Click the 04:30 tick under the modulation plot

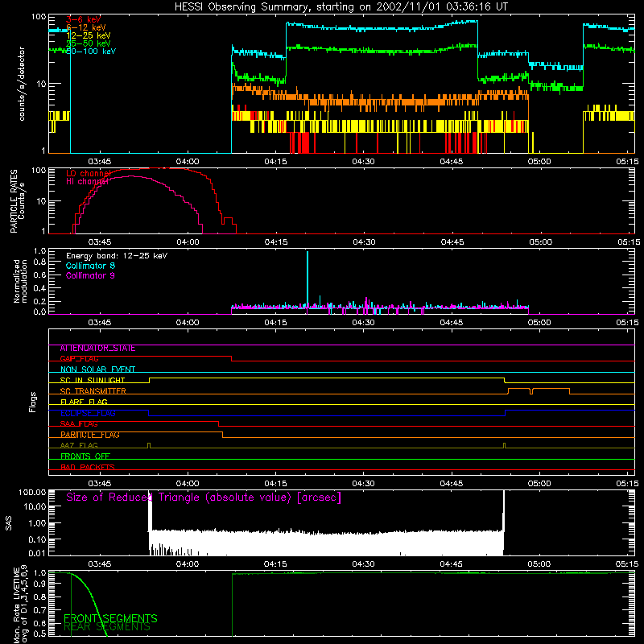coord(364,323)
